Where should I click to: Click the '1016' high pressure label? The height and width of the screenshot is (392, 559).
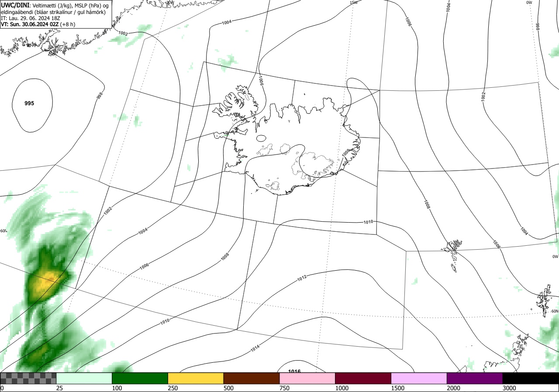coord(295,371)
